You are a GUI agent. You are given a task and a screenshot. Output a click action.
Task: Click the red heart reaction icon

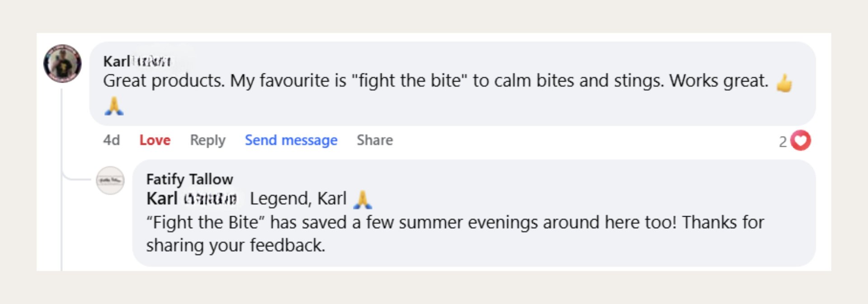tap(801, 140)
